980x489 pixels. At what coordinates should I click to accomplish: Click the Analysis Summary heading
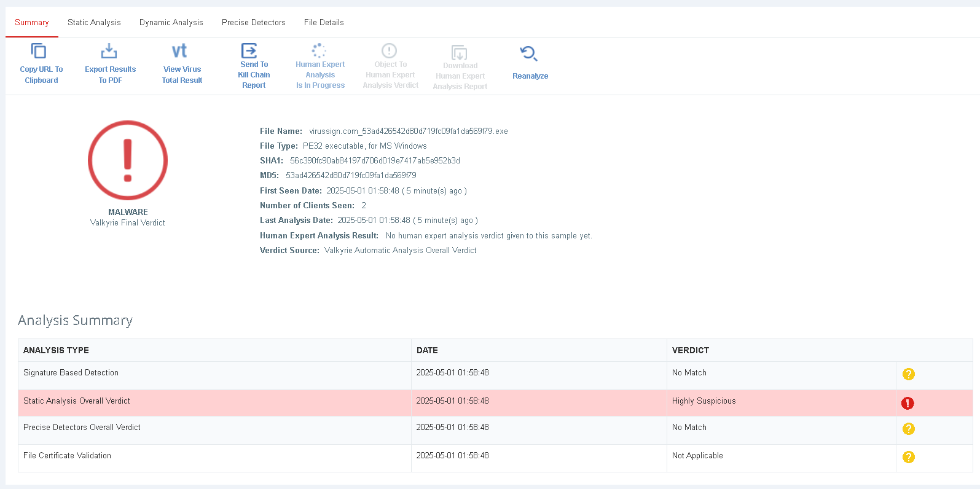(75, 321)
